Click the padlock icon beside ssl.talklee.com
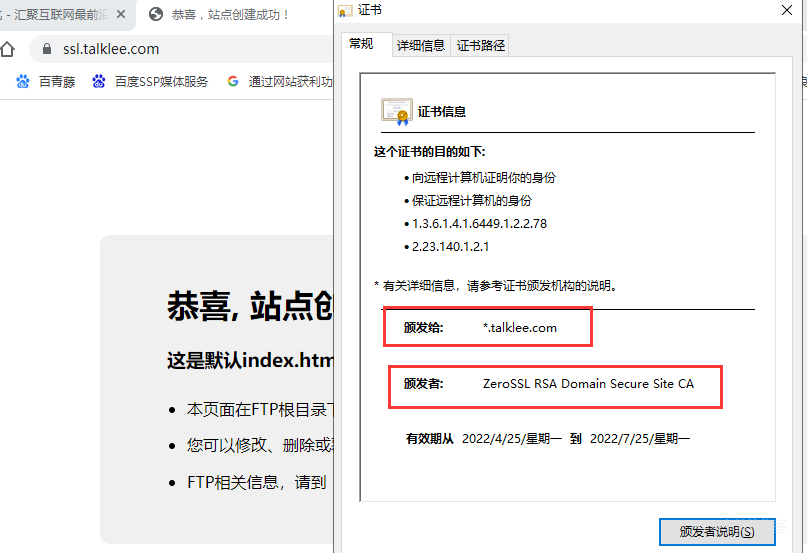The height and width of the screenshot is (553, 807). tap(46, 49)
